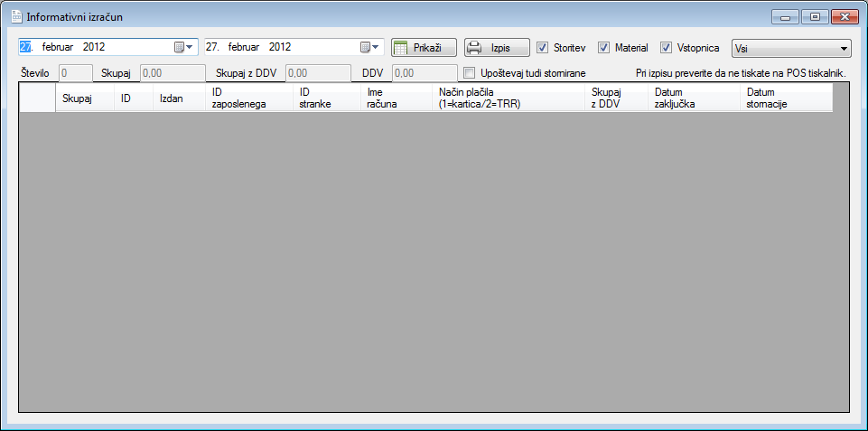Select the month in the second date field
The image size is (868, 431).
click(x=244, y=47)
